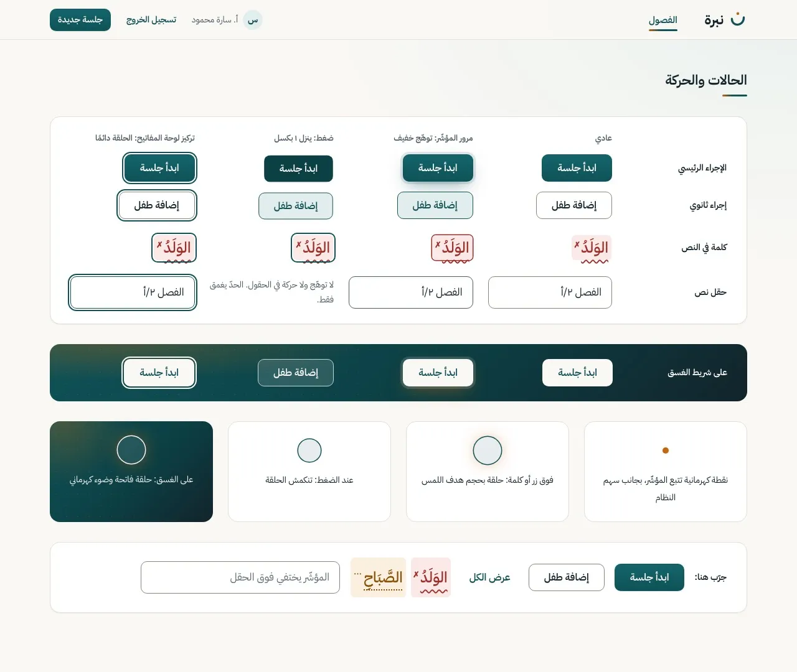Click the first white ابدأ جلسة on dusk strip
The image size is (797, 672).
click(577, 373)
